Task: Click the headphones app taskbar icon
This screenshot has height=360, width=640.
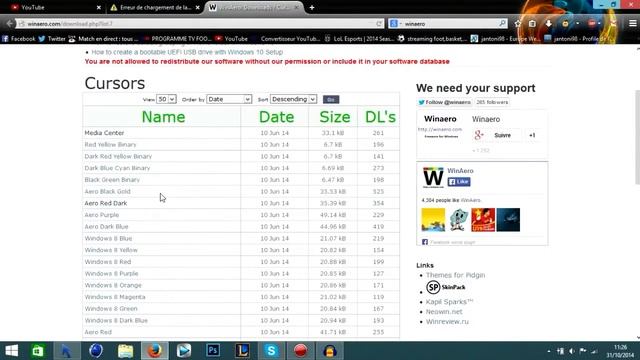Action: tap(330, 351)
